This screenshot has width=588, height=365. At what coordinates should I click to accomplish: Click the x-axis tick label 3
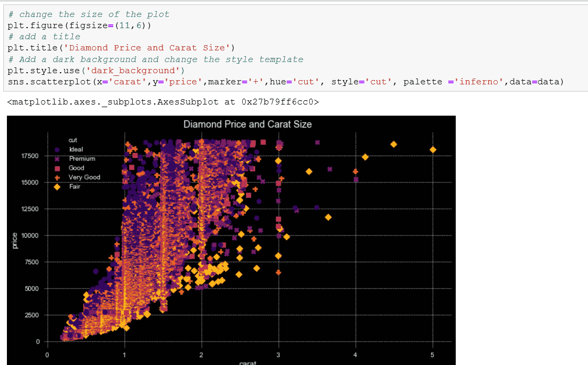tap(278, 354)
